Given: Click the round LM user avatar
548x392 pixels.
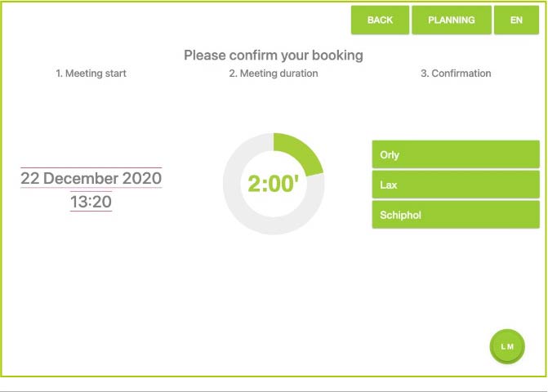Looking at the screenshot, I should tap(507, 346).
